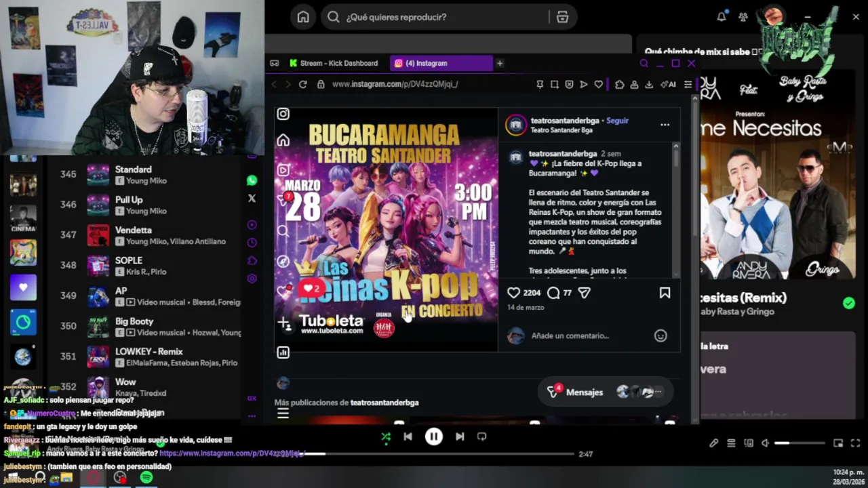Select the (4) Instagram tab
This screenshot has width=868, height=488.
click(441, 63)
